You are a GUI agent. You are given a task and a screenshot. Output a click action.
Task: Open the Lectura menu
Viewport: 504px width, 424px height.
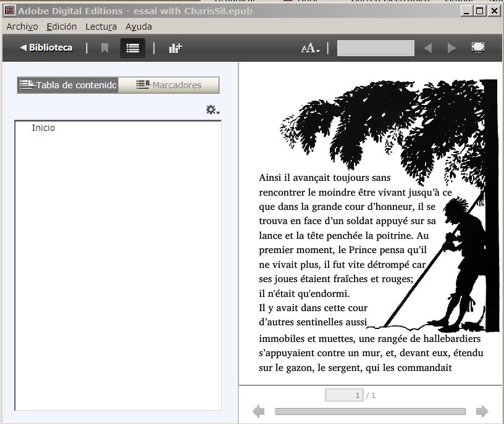coord(101,27)
